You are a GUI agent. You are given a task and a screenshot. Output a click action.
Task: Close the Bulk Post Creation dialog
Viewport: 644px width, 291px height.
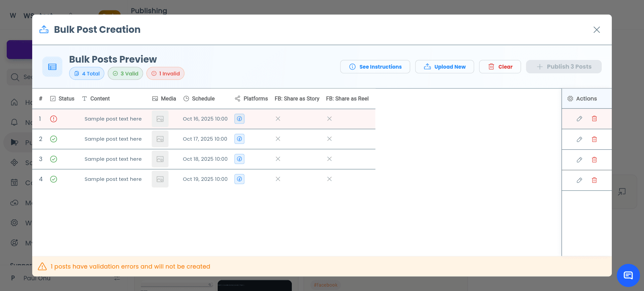(596, 30)
